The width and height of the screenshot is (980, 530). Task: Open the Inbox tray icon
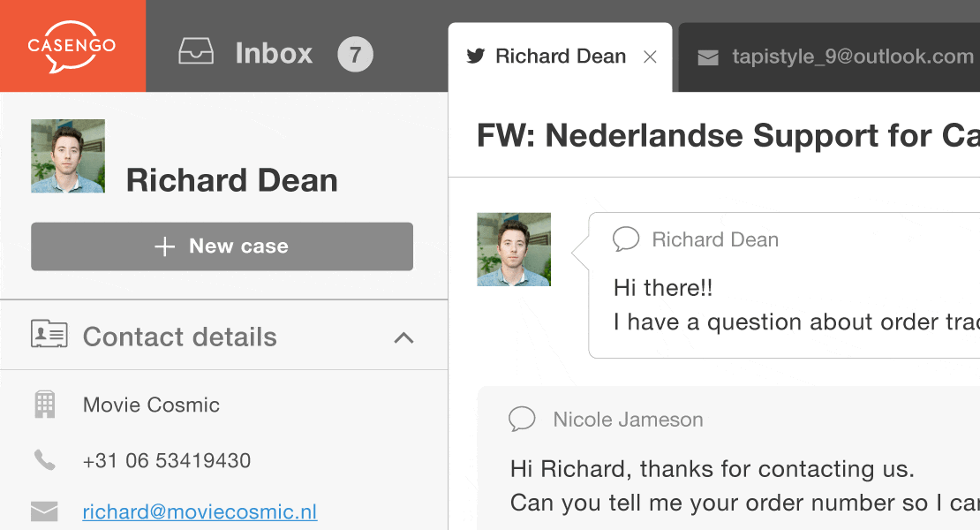tap(196, 51)
